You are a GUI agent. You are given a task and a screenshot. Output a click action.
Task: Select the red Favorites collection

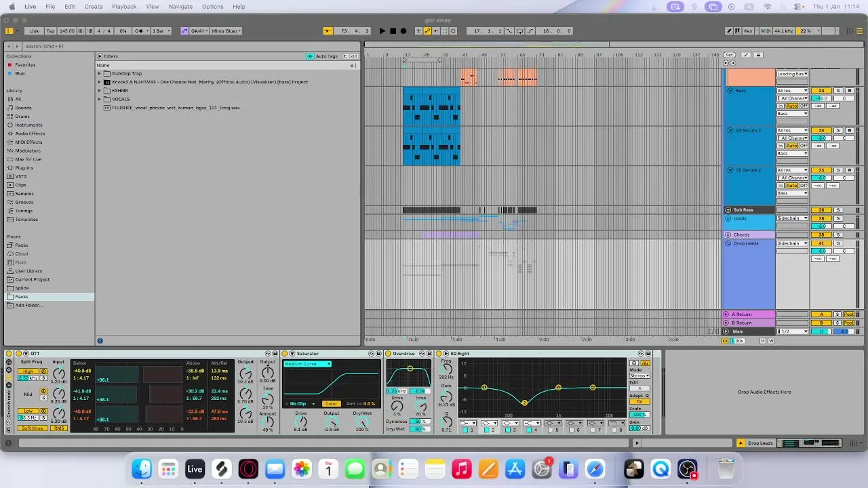[25, 65]
